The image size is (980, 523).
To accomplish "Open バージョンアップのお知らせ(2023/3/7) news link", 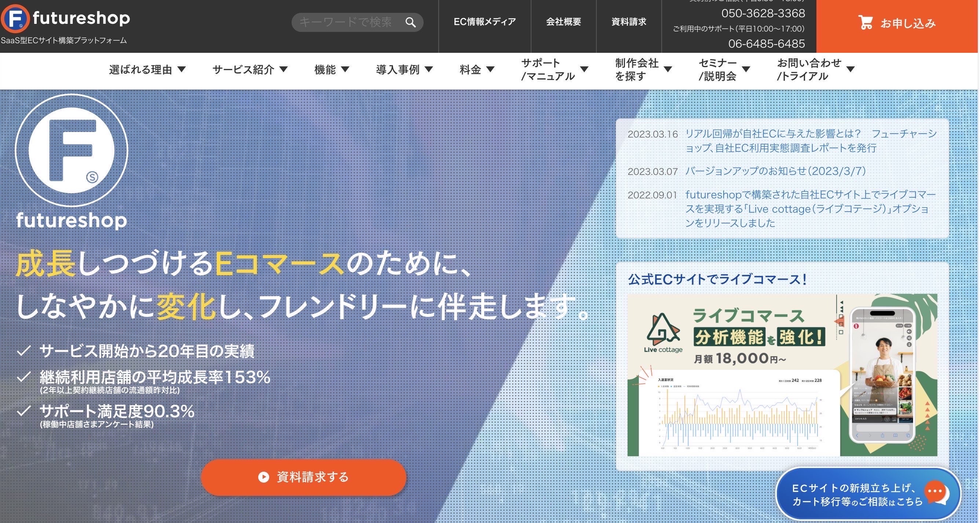I will (776, 171).
